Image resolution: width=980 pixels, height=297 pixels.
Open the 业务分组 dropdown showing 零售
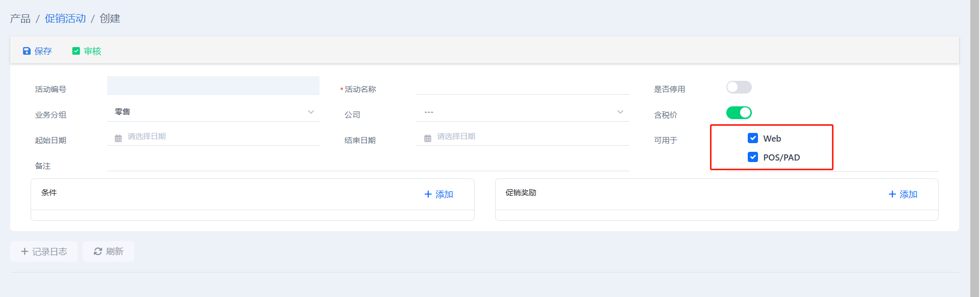213,112
